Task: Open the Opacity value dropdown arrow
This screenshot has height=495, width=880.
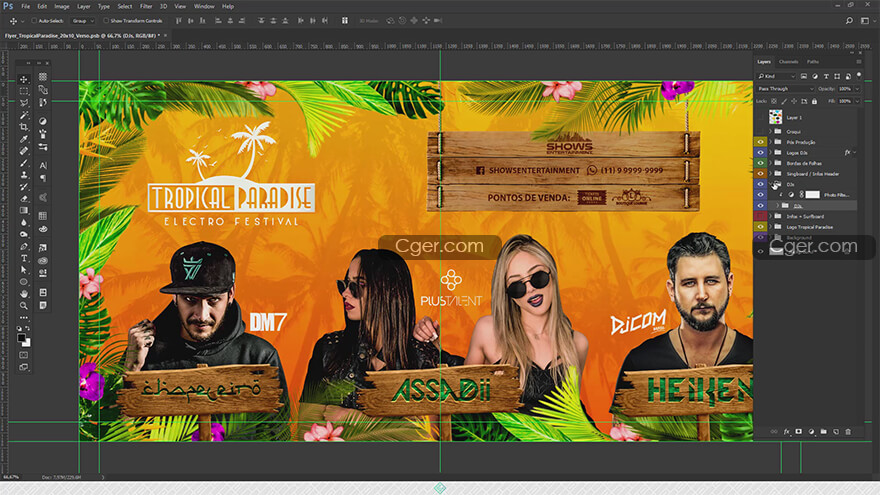Action: [858, 89]
